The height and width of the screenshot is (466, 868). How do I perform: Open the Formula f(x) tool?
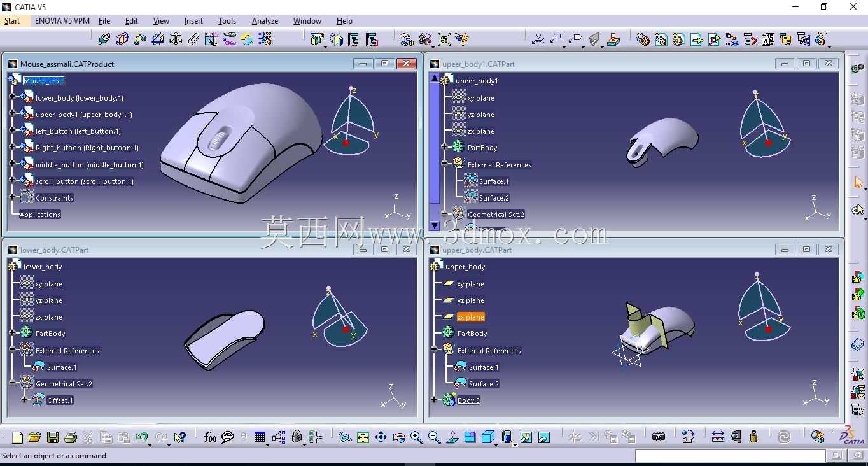tap(209, 437)
